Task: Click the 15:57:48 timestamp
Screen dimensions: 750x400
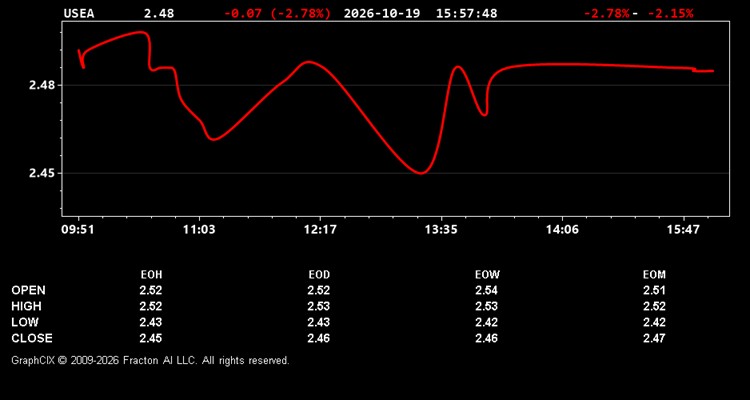Action: [x=466, y=13]
